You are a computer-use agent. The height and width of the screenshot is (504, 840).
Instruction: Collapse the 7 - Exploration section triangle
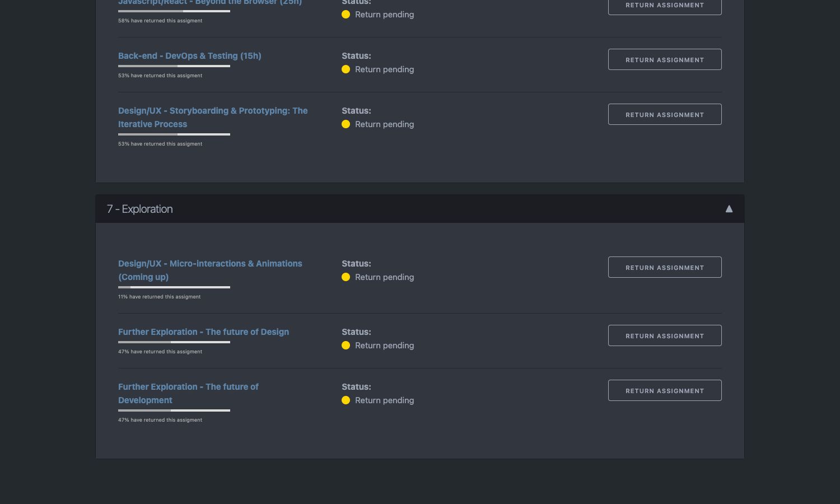[x=729, y=209]
